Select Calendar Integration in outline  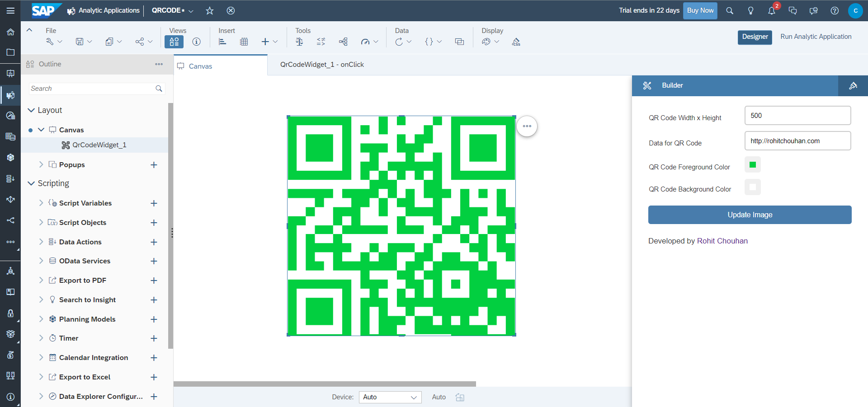click(94, 358)
